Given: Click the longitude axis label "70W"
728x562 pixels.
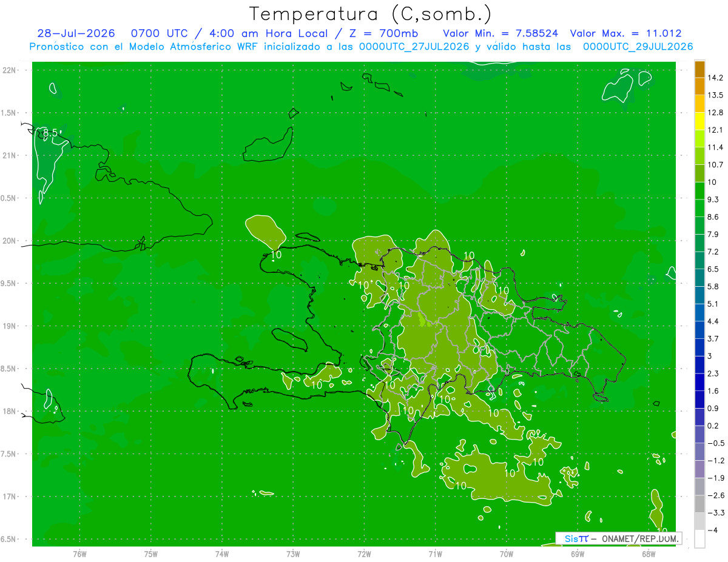Looking at the screenshot, I should pyautogui.click(x=507, y=554).
